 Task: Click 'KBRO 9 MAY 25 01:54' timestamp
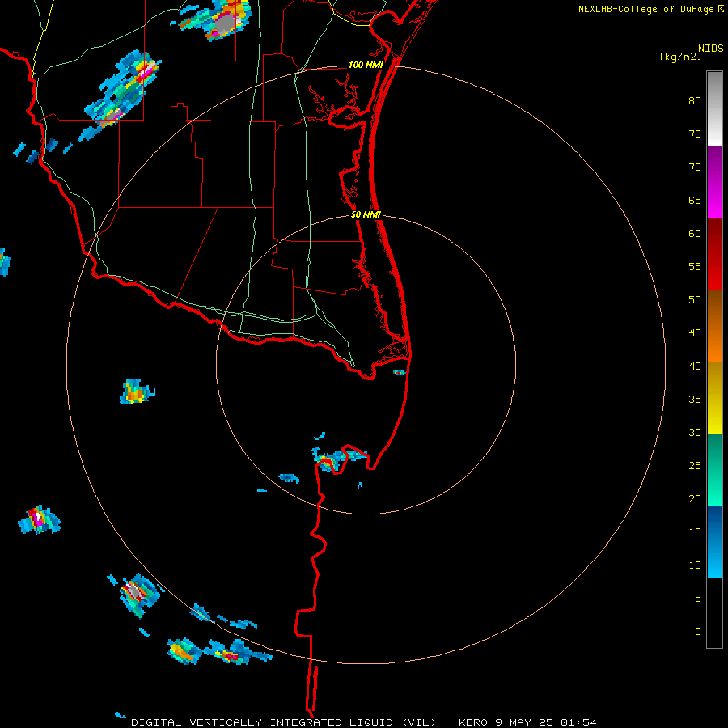point(527,722)
